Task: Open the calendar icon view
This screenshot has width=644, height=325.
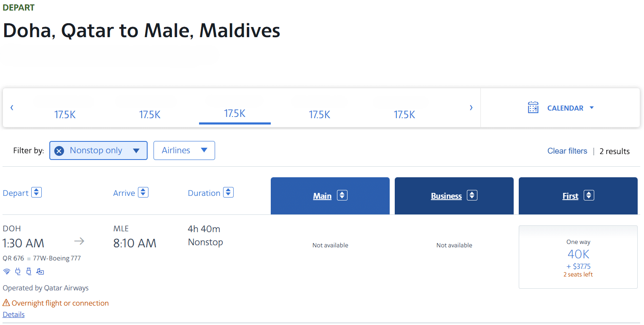Action: point(533,108)
